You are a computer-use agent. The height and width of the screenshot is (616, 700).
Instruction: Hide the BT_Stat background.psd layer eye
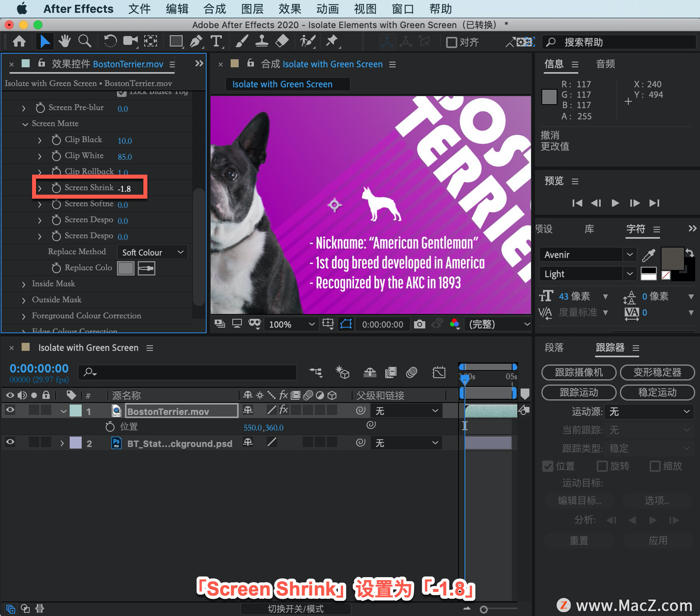point(10,442)
